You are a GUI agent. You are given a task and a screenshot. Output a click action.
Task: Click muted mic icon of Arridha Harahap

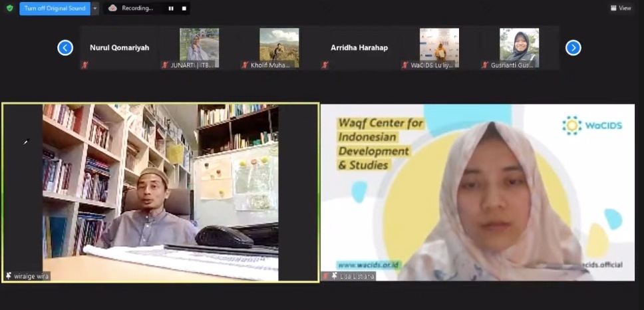click(x=325, y=65)
